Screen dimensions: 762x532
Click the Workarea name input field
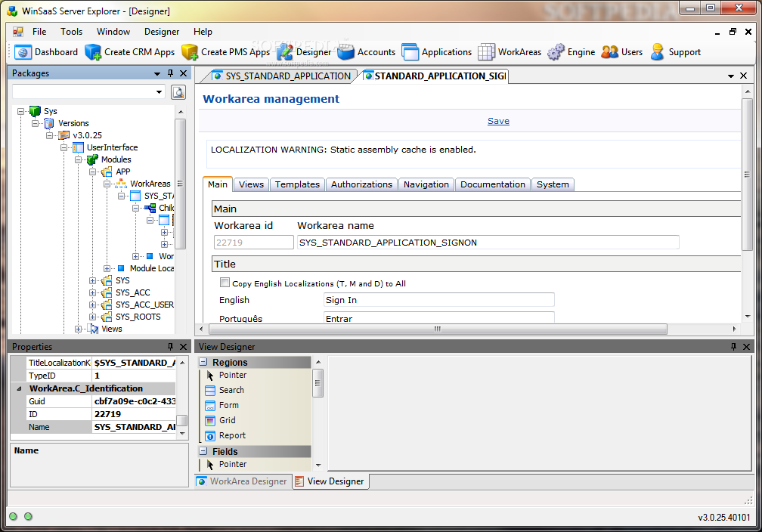coord(488,243)
